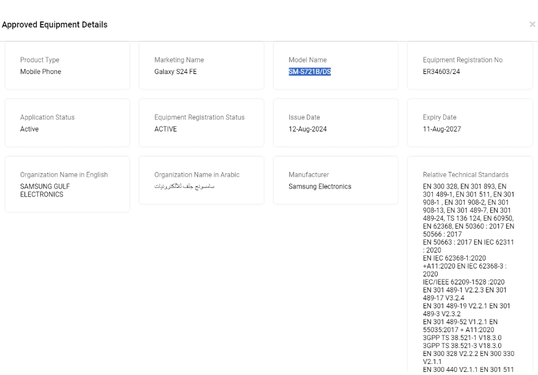The width and height of the screenshot is (538, 375).
Task: Click the 'Relative Technical Standards' label
Action: point(465,175)
